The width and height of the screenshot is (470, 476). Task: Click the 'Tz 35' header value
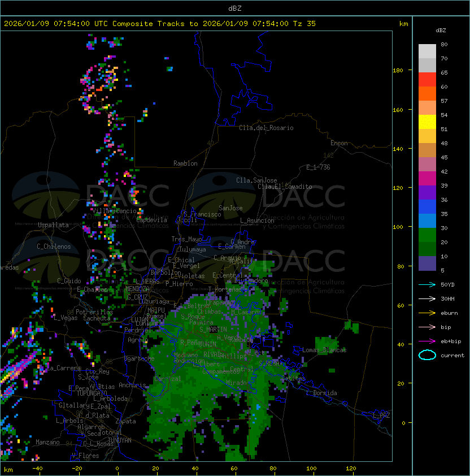[x=304, y=23]
